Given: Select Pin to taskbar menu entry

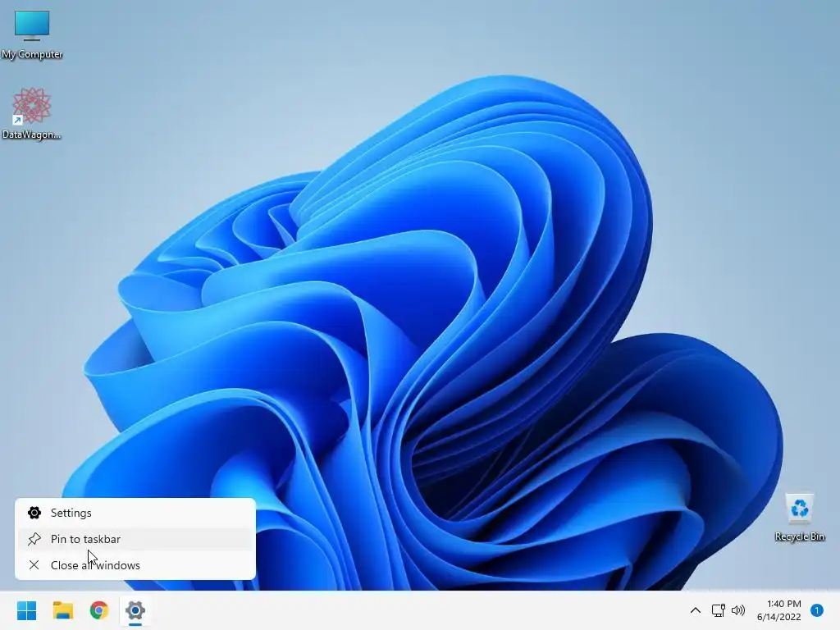Looking at the screenshot, I should click(x=135, y=539).
